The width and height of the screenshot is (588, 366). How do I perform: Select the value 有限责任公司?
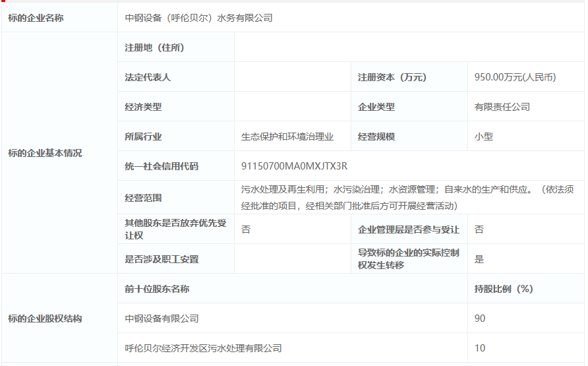(x=502, y=107)
